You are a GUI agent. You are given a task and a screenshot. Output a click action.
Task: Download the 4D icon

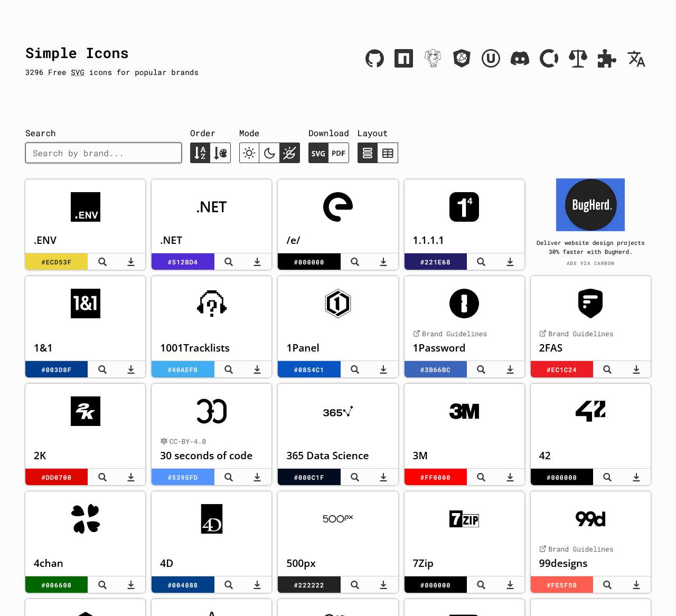point(257,585)
